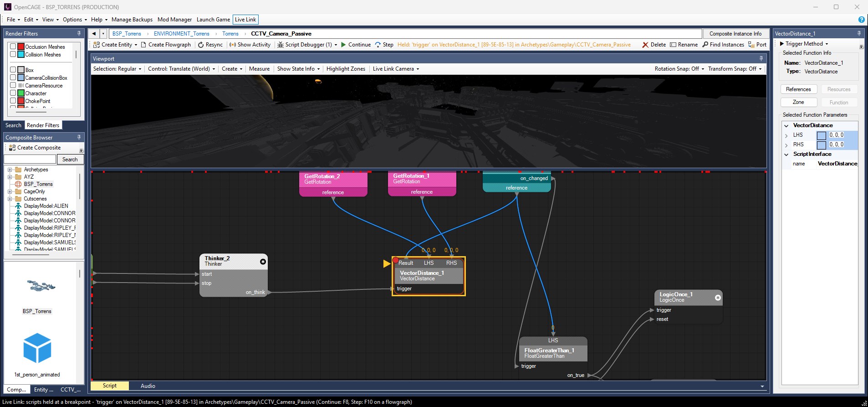Click the Port icon in toolbar
This screenshot has width=868, height=407.
[751, 45]
